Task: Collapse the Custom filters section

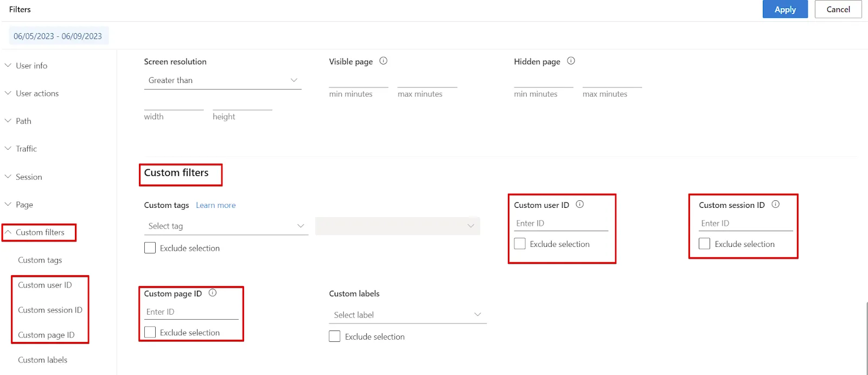Action: click(35, 232)
